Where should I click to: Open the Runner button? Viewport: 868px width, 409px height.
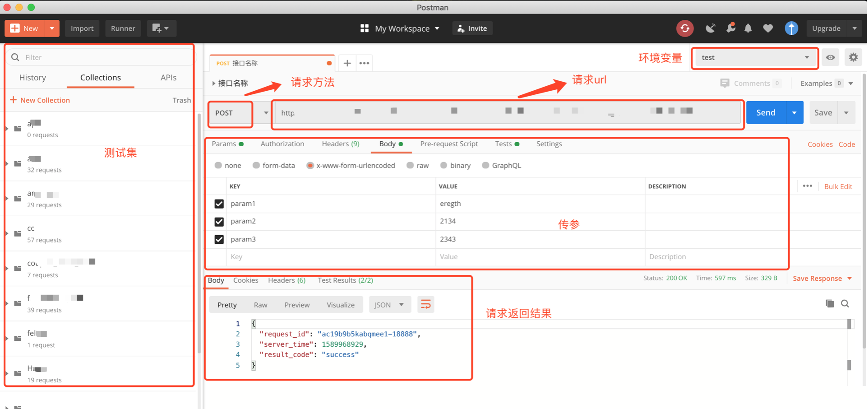coord(123,28)
